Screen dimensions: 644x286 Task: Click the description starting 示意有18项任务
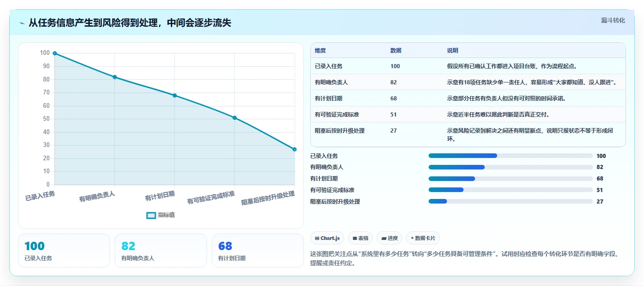pos(532,82)
